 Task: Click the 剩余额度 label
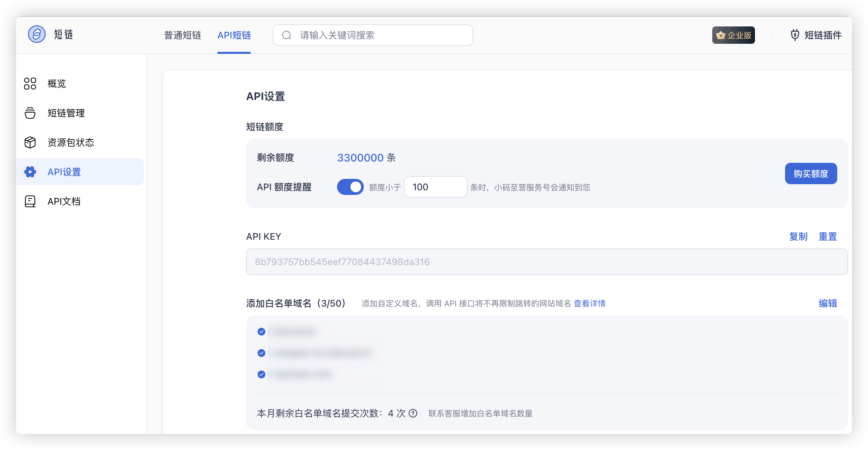pyautogui.click(x=275, y=158)
